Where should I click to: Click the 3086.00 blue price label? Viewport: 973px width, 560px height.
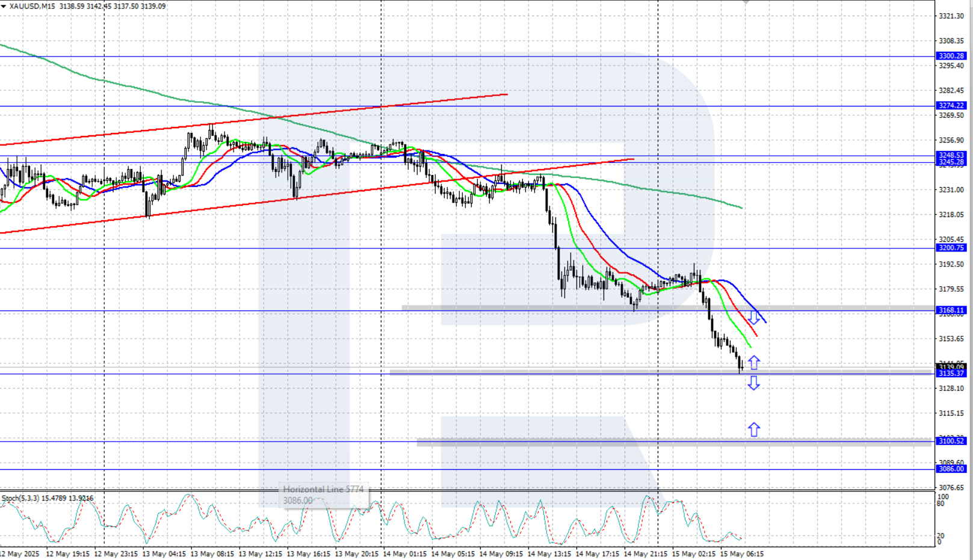coord(951,469)
